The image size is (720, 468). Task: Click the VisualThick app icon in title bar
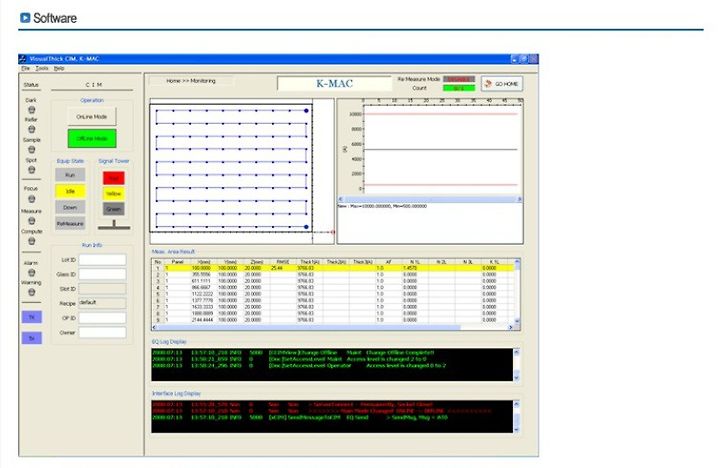pyautogui.click(x=23, y=59)
